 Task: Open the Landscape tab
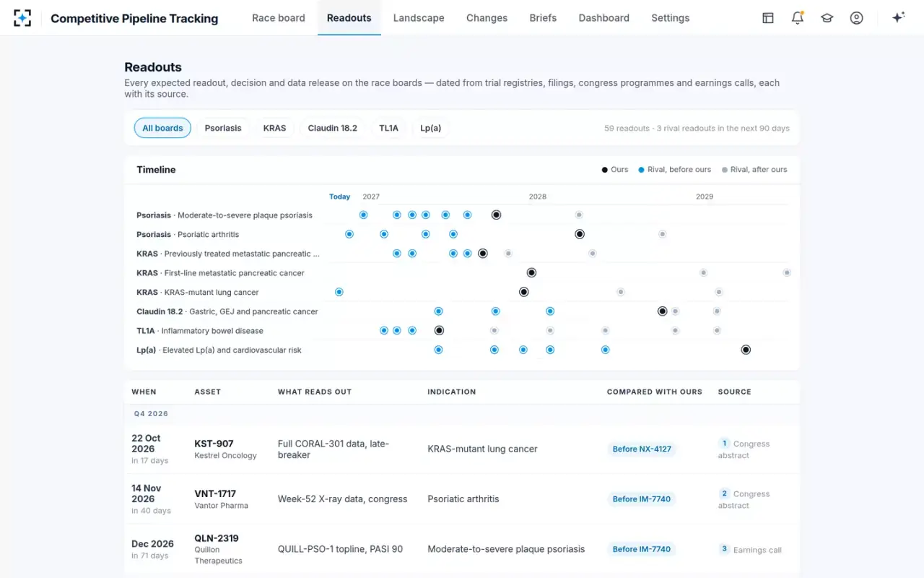pyautogui.click(x=419, y=18)
